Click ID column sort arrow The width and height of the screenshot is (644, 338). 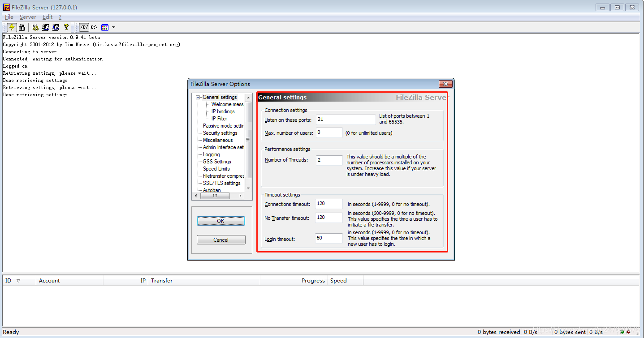[18, 281]
